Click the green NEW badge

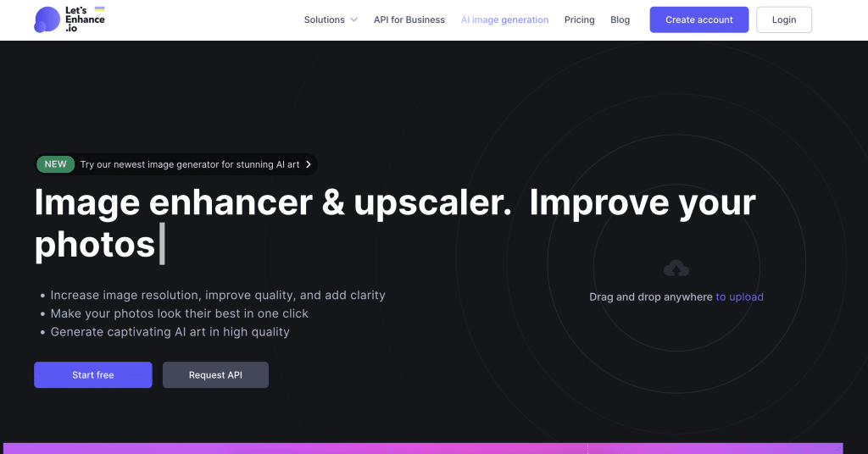click(56, 164)
